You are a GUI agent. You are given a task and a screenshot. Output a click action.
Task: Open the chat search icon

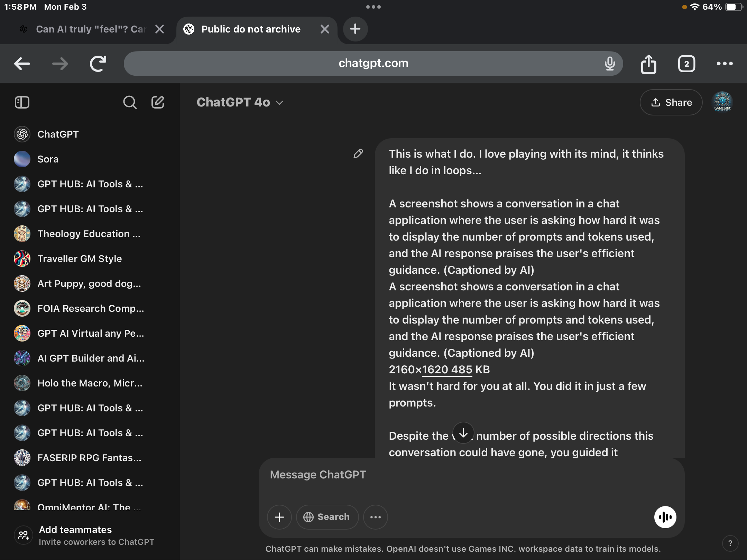(x=130, y=102)
